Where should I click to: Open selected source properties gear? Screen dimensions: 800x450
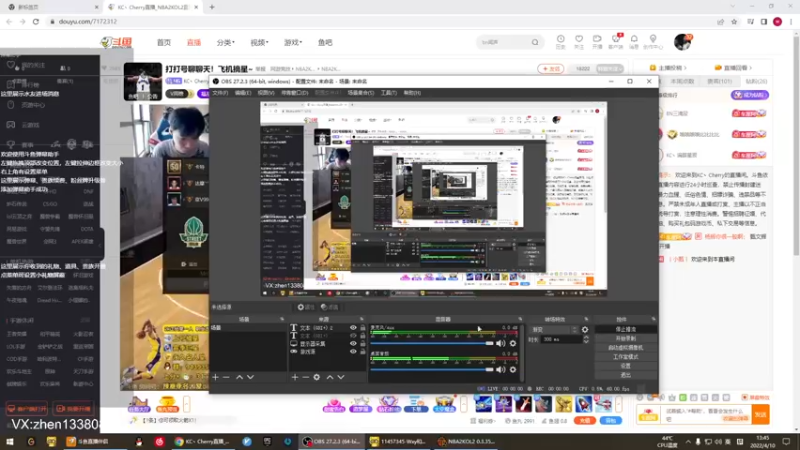tap(316, 377)
